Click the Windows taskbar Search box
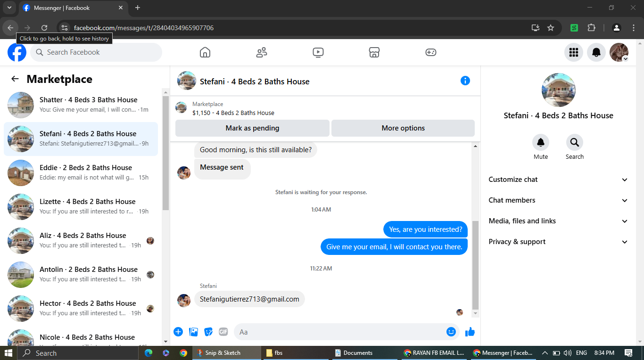 tap(78, 353)
